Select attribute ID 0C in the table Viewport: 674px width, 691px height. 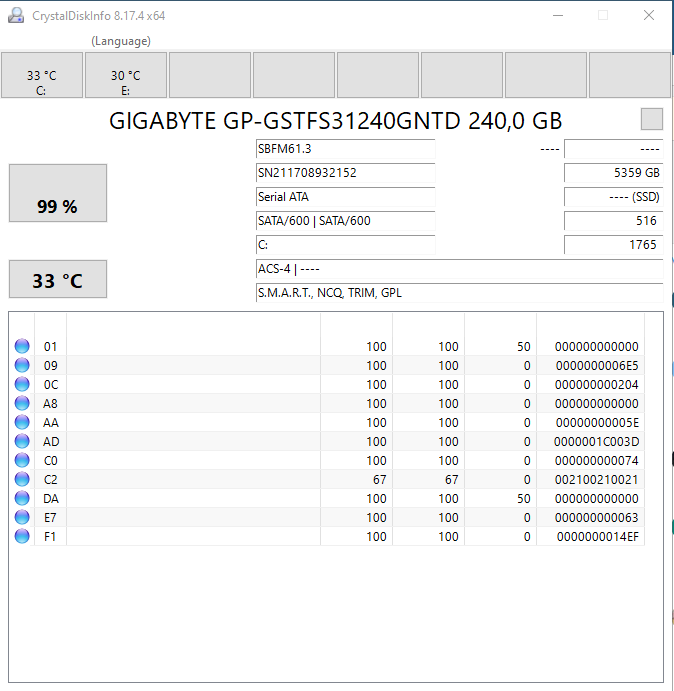[51, 385]
